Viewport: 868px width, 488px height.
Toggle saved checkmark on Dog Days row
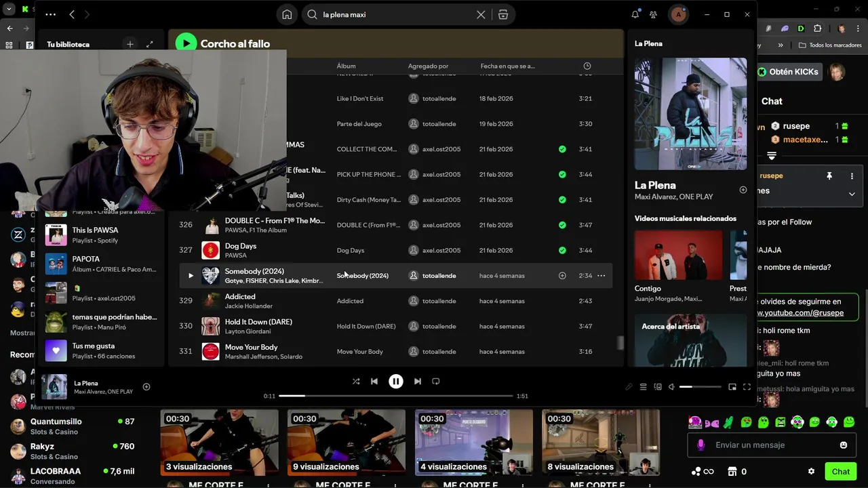562,250
